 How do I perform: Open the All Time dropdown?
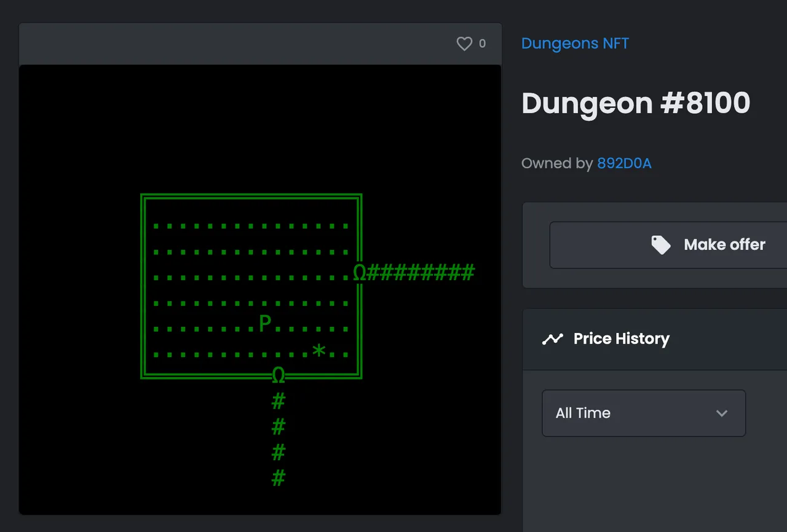(644, 413)
